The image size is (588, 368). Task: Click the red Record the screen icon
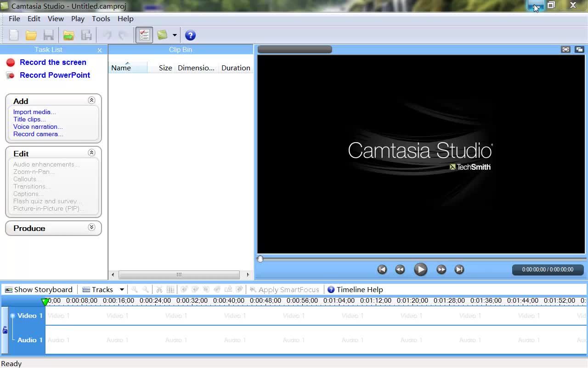coord(11,63)
